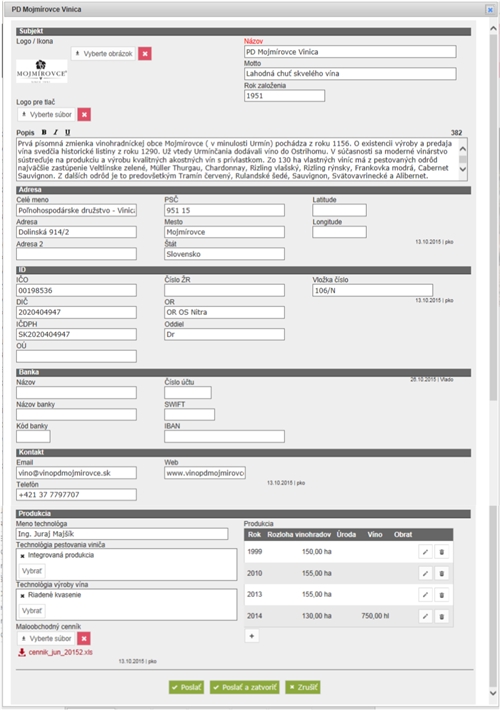
Task: Edit the 1999 production row
Action: tap(425, 552)
